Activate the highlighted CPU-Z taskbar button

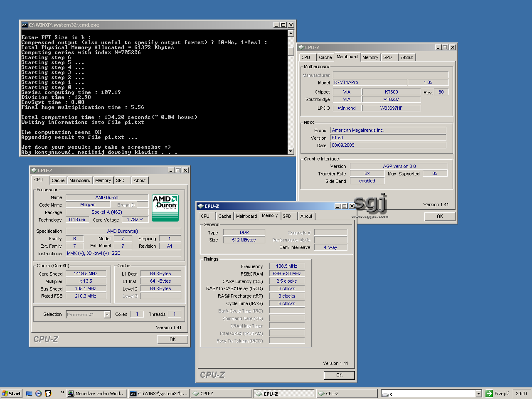(x=284, y=394)
